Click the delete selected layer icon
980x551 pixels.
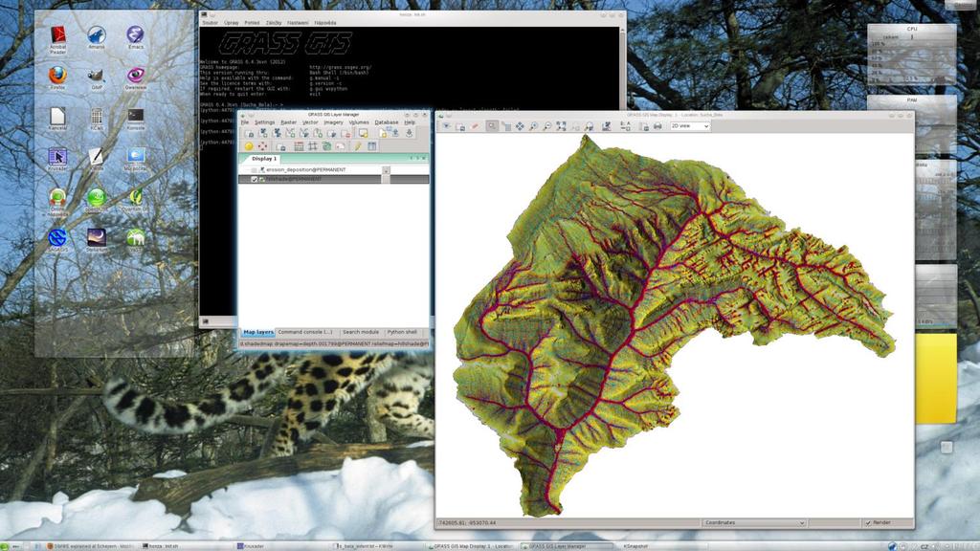pos(346,134)
